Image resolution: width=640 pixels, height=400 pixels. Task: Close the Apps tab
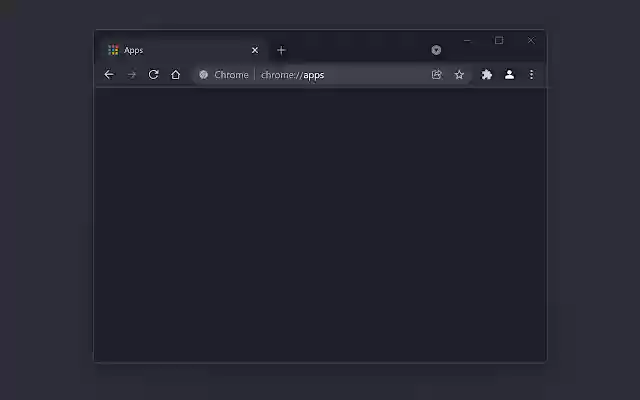click(x=255, y=50)
